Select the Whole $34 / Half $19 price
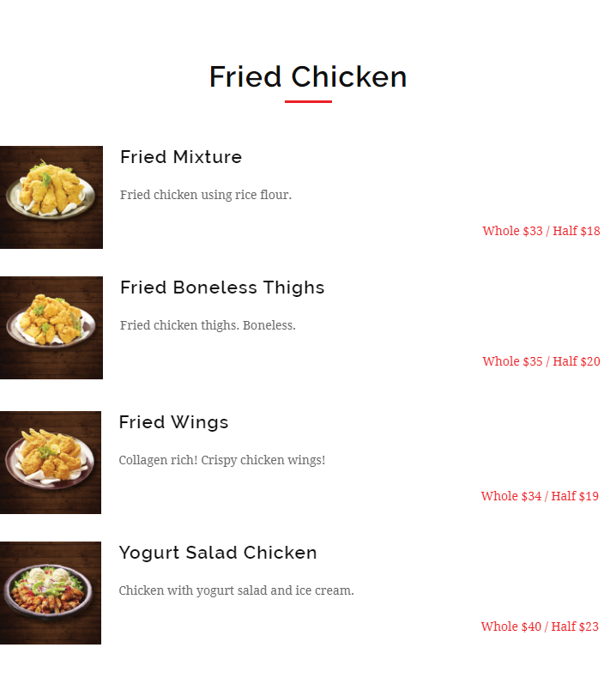Image resolution: width=616 pixels, height=684 pixels. click(540, 496)
